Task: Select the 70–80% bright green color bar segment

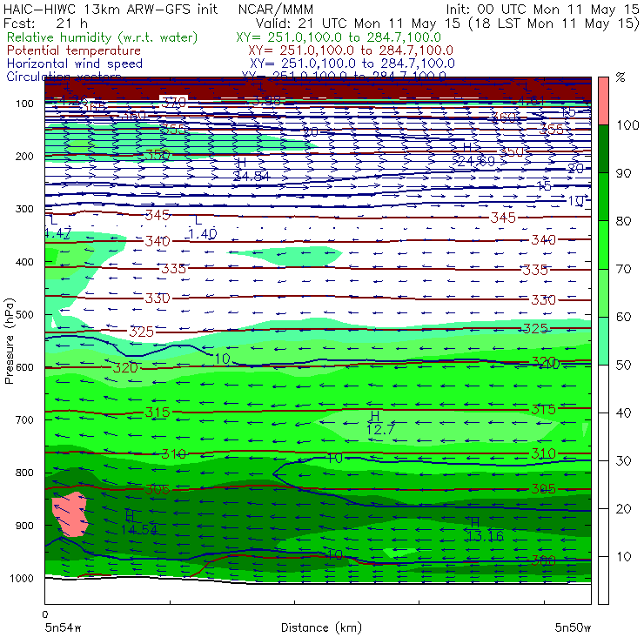Action: (x=603, y=245)
